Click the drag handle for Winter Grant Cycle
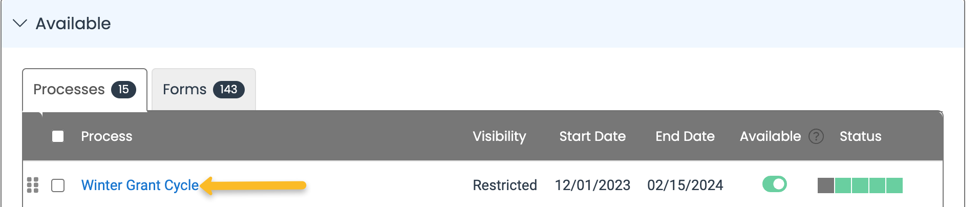980x207 pixels. tap(33, 185)
